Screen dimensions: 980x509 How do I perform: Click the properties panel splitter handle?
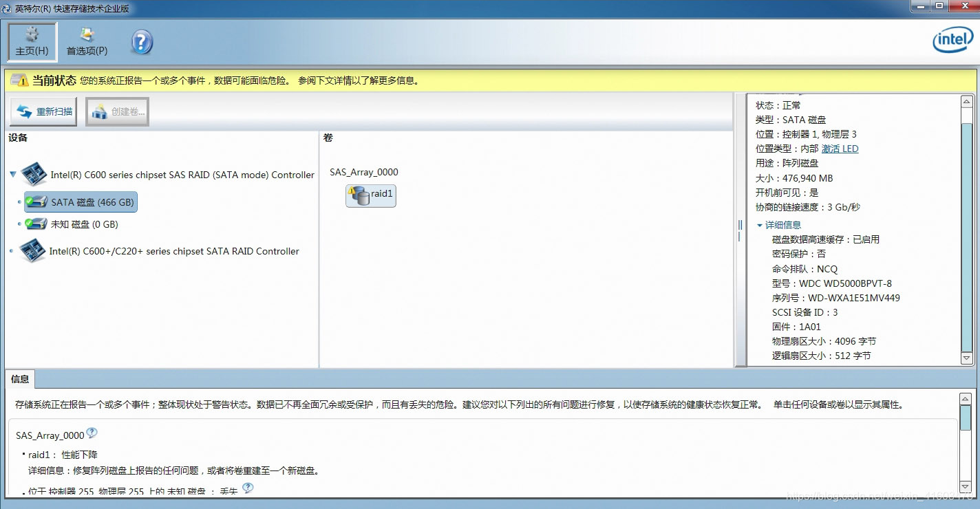click(x=740, y=230)
